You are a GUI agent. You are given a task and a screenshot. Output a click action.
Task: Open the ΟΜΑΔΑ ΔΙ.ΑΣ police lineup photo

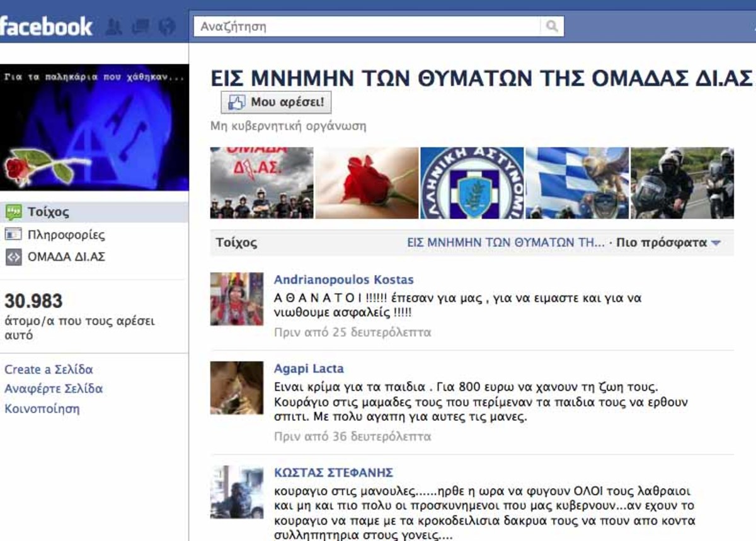pos(261,183)
